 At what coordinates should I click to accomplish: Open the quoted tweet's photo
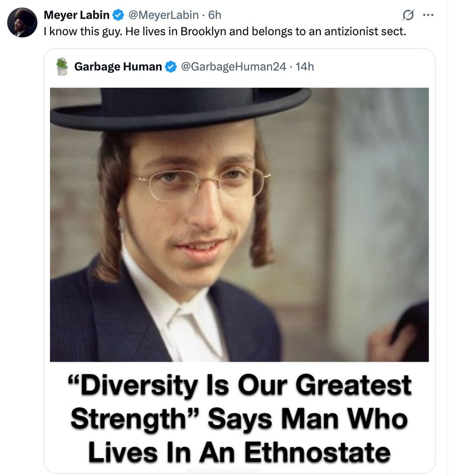(239, 225)
